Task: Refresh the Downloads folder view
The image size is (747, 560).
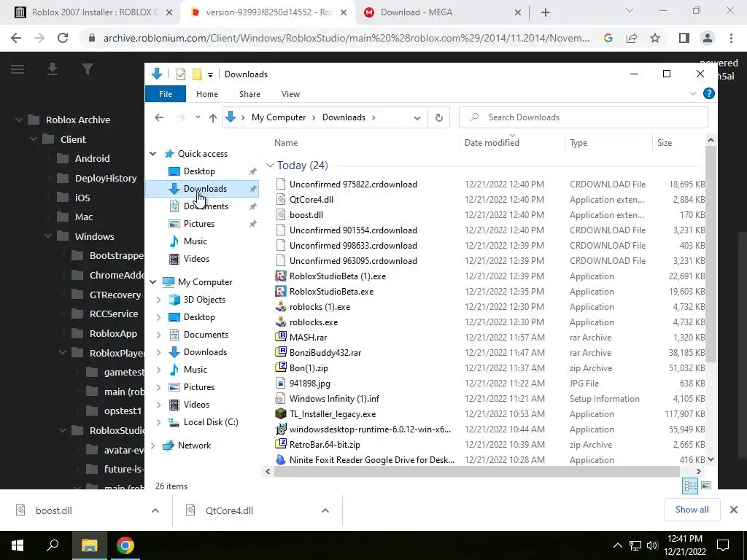Action: pos(438,117)
